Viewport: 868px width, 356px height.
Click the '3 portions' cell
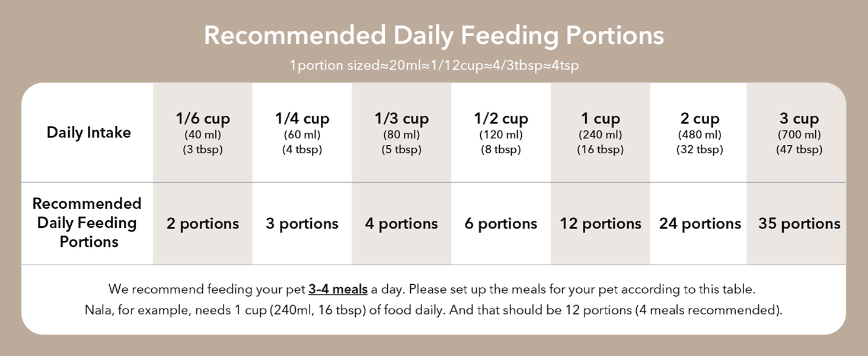point(302,224)
